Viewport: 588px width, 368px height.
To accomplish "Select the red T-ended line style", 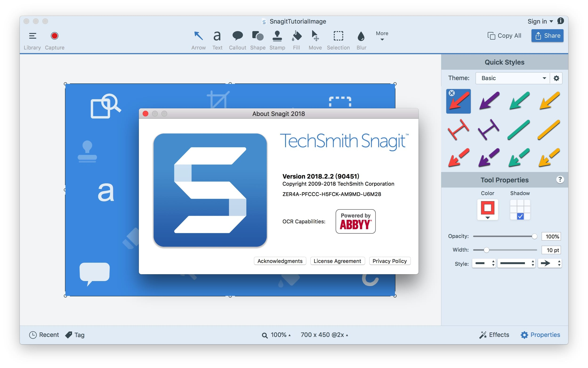I will 458,130.
